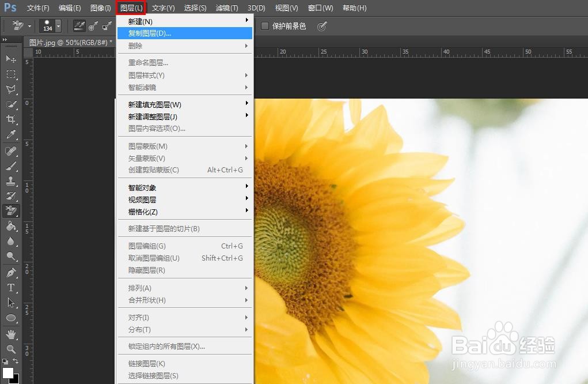Image resolution: width=588 pixels, height=384 pixels.
Task: Select the Pen tool
Action: click(x=11, y=273)
